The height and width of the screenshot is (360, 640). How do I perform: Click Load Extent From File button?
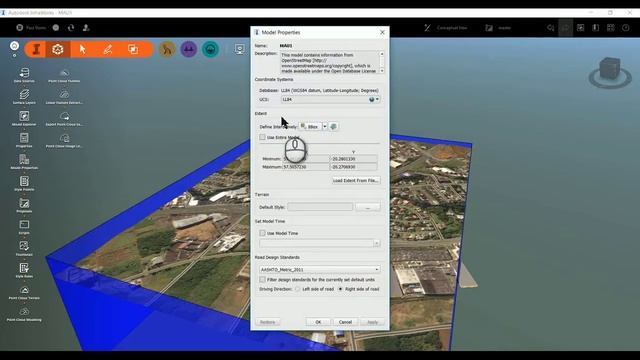[x=356, y=180]
